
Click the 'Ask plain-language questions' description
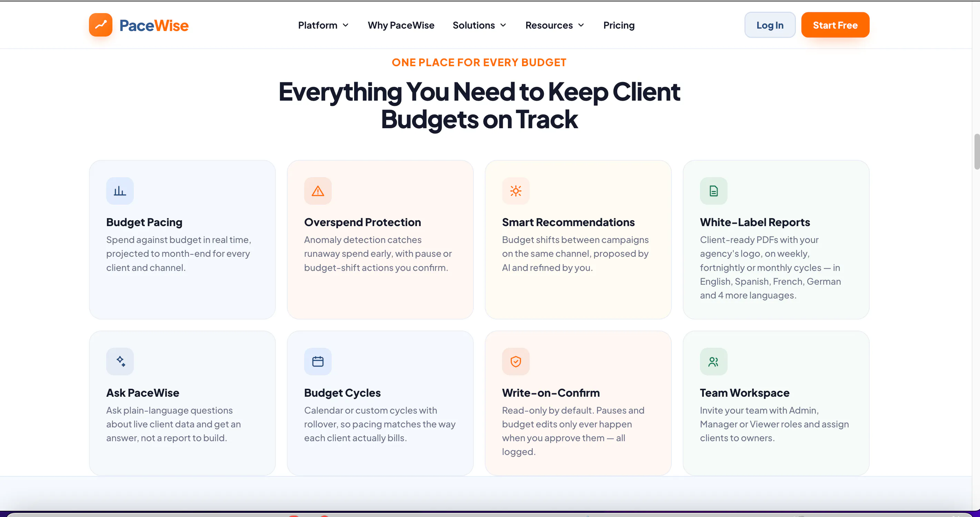173,424
